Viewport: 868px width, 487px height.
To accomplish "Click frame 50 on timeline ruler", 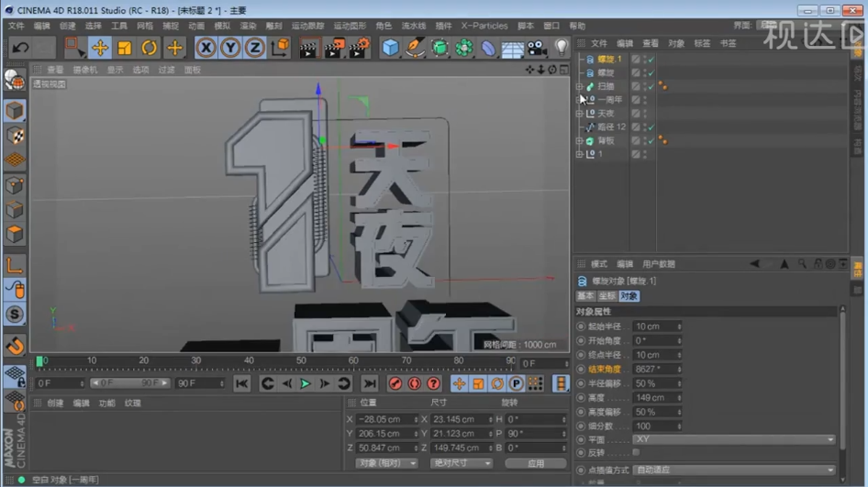I will point(301,361).
